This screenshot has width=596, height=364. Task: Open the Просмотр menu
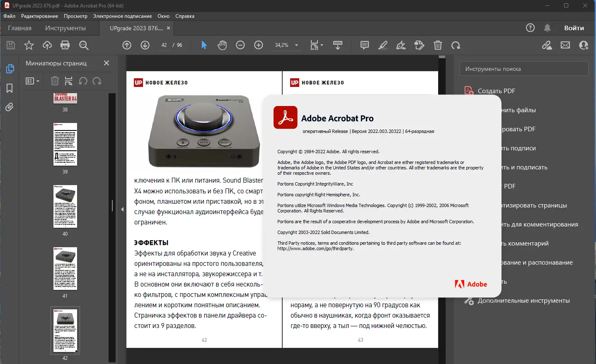tap(75, 16)
